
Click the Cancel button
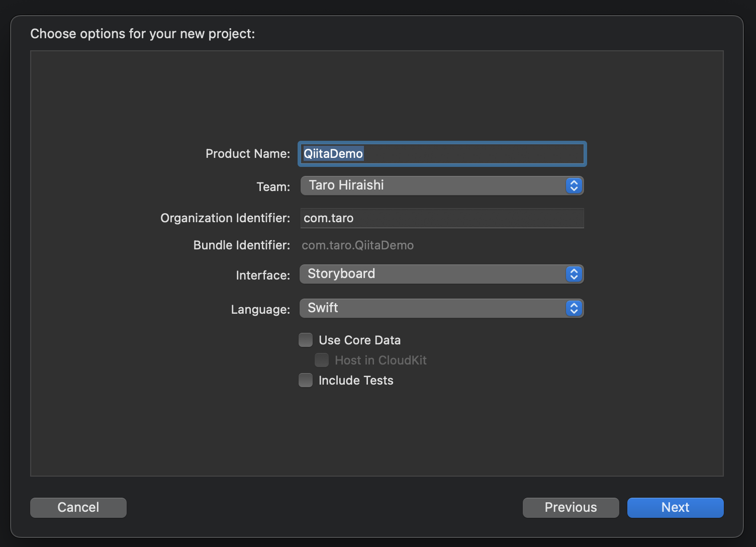point(78,507)
